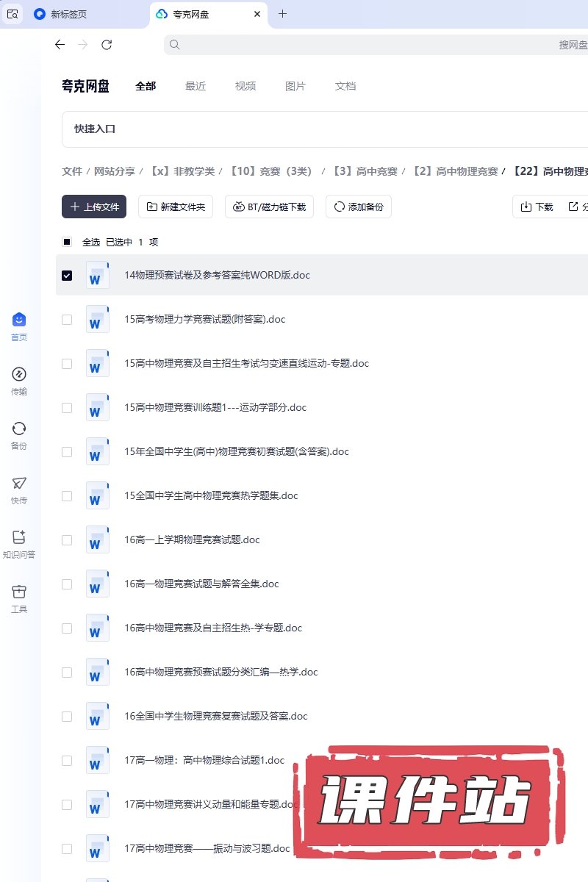
Task: Uncheck the 14物理预赛试卷 file checkbox
Action: point(67,276)
